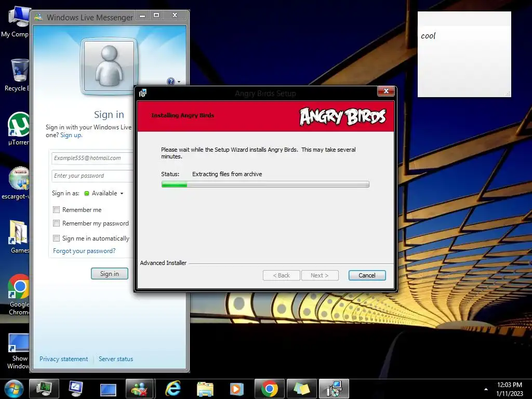This screenshot has width=532, height=399.
Task: Click the Sign in button in Messenger
Action: [x=110, y=273]
